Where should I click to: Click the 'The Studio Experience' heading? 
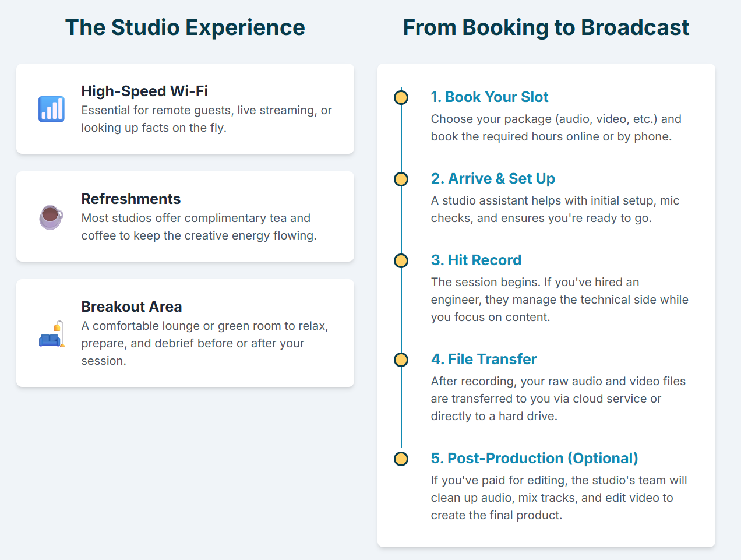coord(185,27)
